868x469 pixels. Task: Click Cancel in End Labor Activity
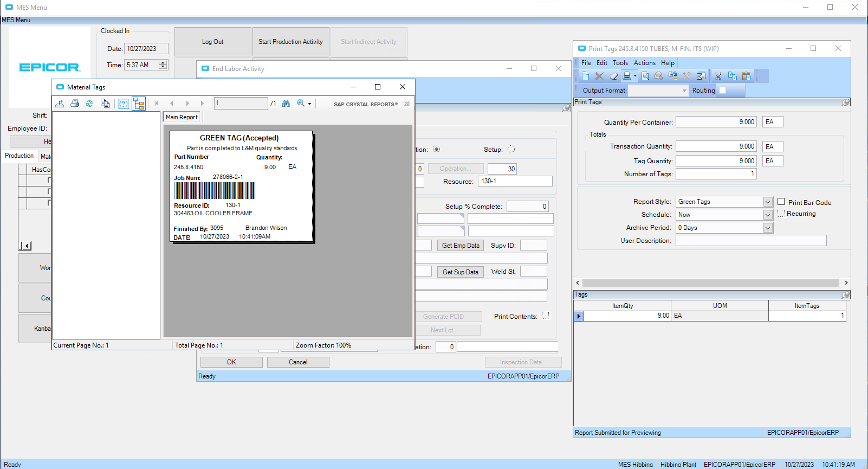click(x=298, y=362)
